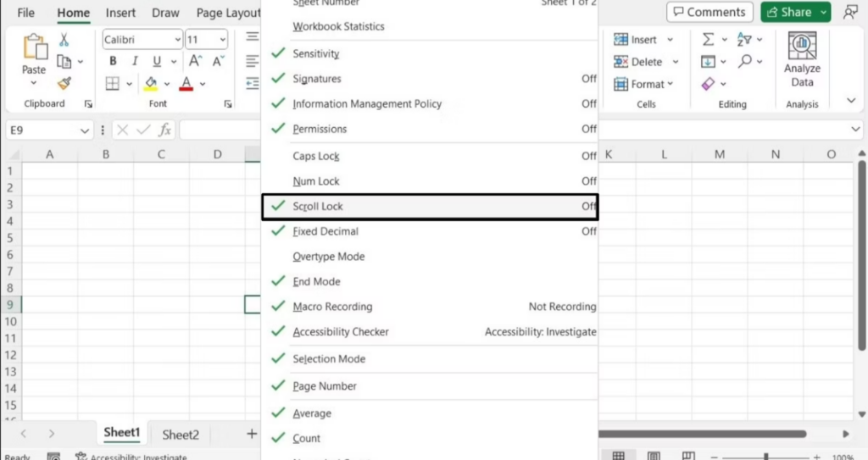Apply bold formatting with B icon
The height and width of the screenshot is (460, 868).
113,61
